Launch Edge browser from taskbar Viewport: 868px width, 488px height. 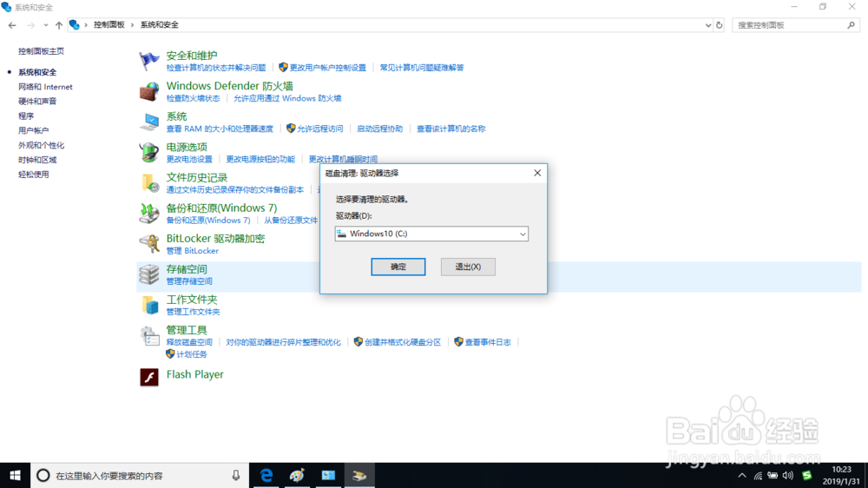coord(266,475)
